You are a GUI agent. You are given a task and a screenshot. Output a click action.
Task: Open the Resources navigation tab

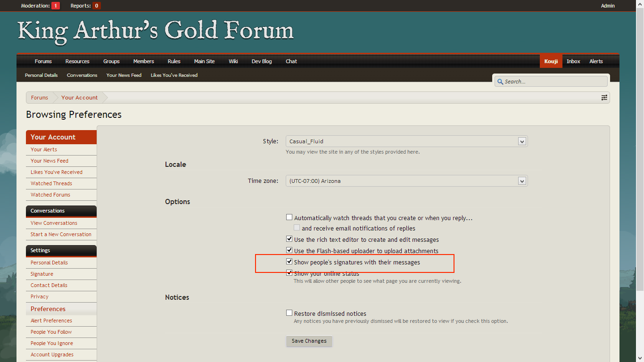(77, 61)
